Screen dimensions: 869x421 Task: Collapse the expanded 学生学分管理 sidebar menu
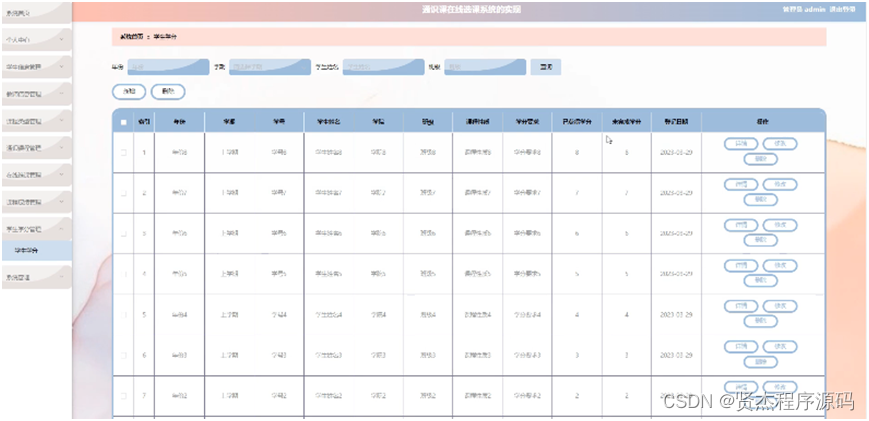37,229
